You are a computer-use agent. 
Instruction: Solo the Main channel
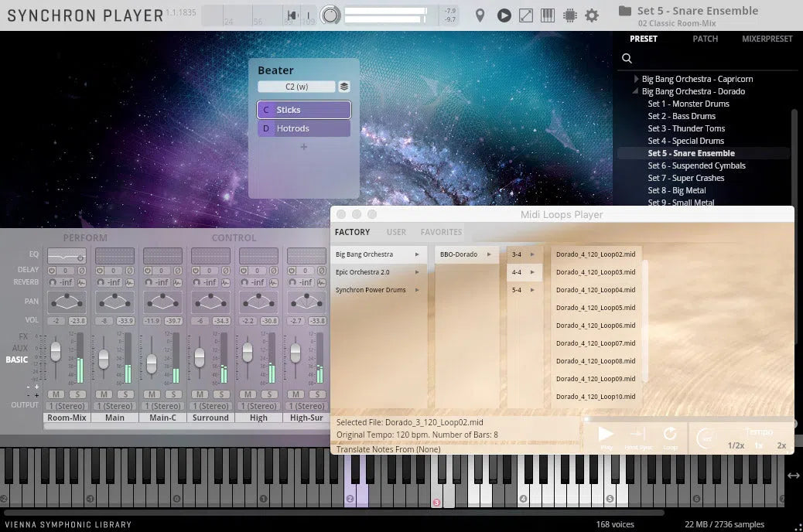pyautogui.click(x=127, y=394)
